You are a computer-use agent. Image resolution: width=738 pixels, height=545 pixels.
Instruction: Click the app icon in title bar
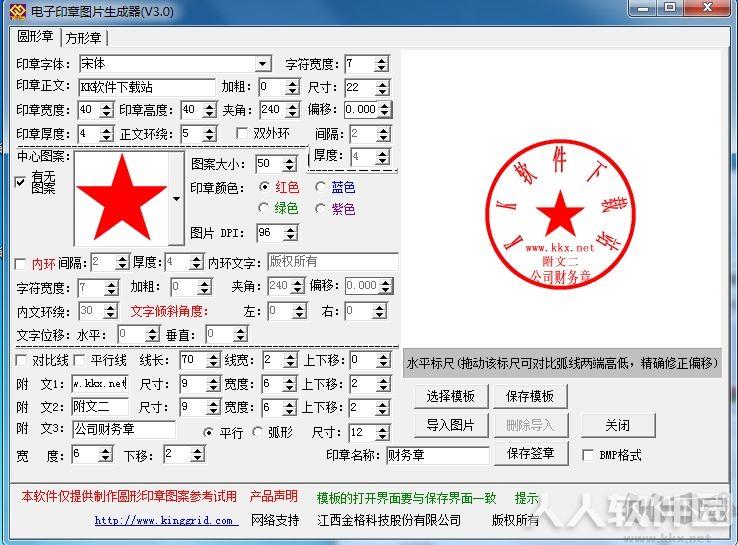18,10
